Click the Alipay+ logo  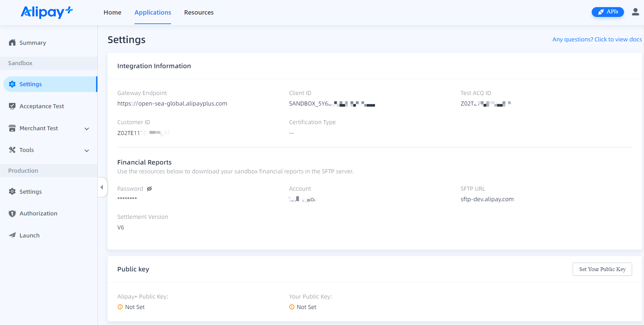click(x=47, y=12)
